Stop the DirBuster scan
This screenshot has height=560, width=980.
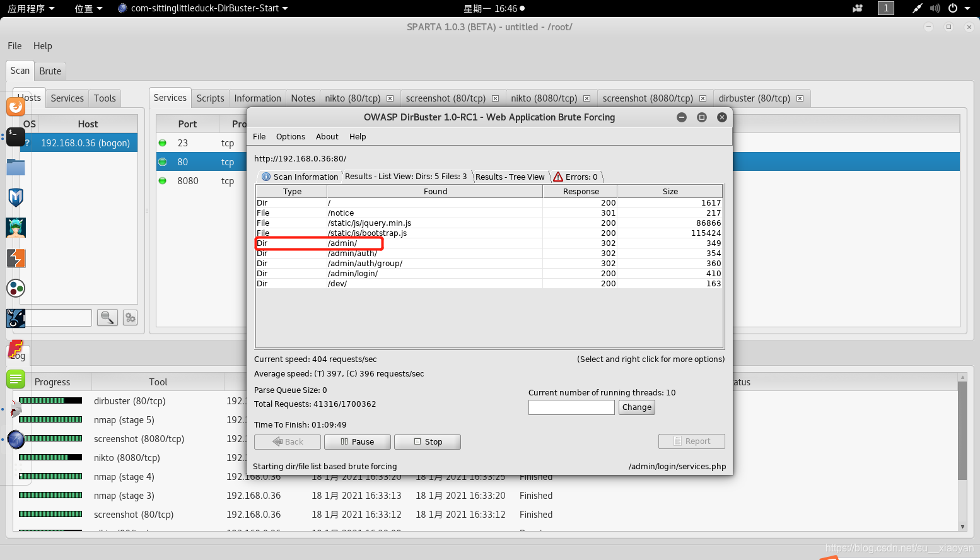coord(428,442)
